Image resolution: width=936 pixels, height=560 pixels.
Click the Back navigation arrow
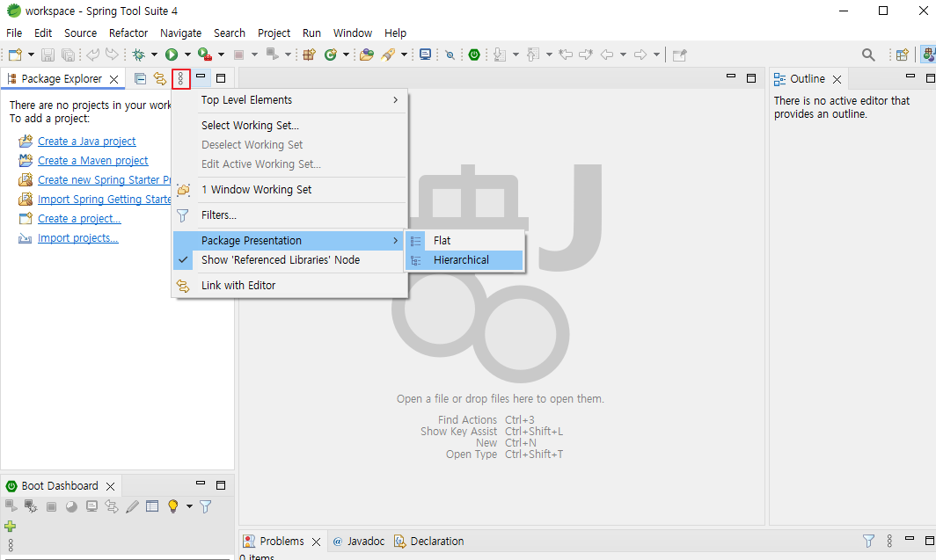tap(607, 55)
